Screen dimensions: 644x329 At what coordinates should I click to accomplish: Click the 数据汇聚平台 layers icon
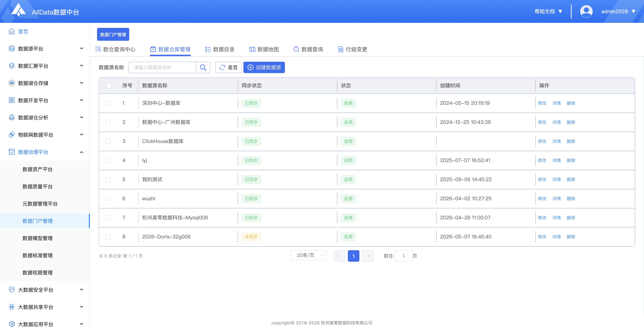11,66
